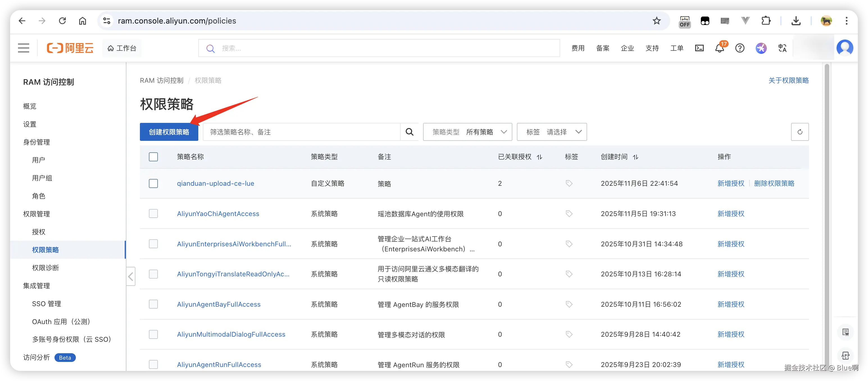Open the user avatar in header
Viewport: 868px width, 381px height.
pos(844,48)
